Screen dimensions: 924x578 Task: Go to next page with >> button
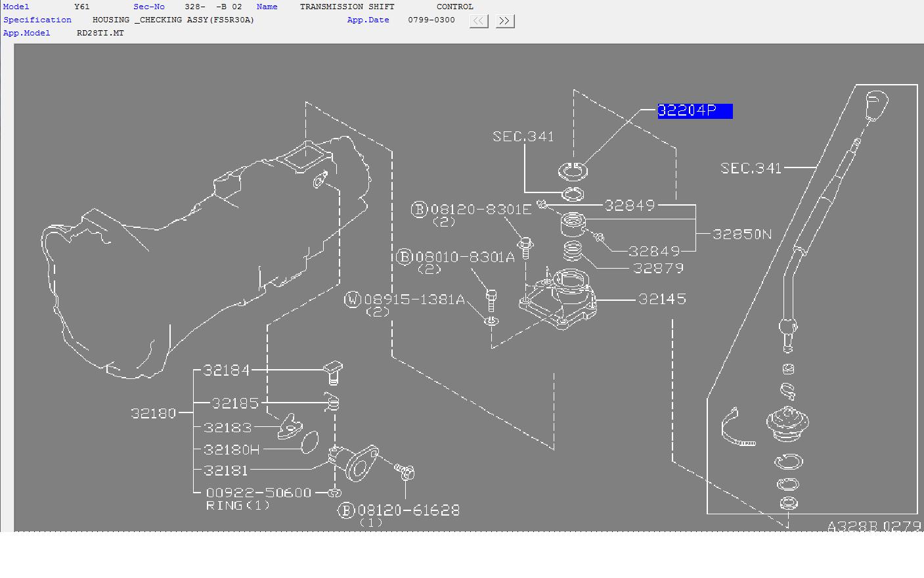point(504,21)
